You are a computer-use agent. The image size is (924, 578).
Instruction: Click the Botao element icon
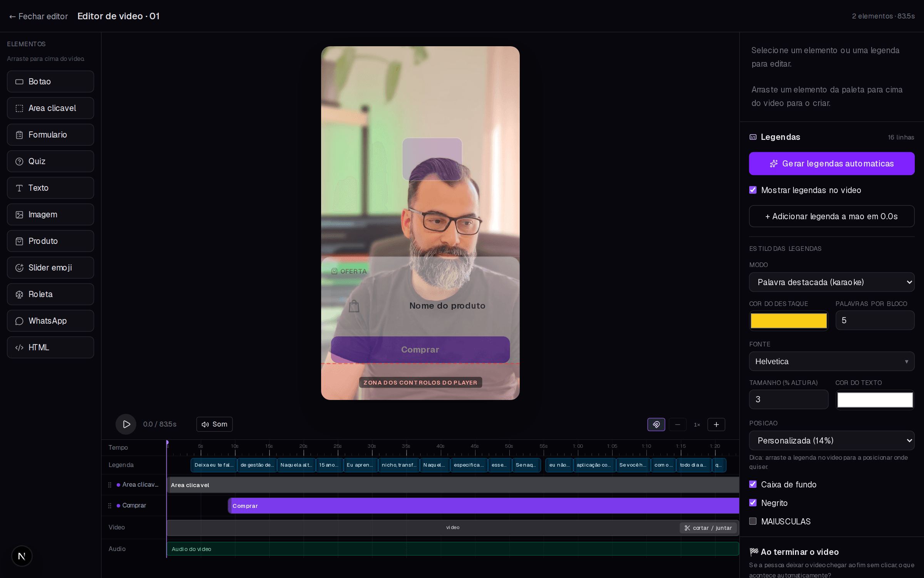click(19, 82)
